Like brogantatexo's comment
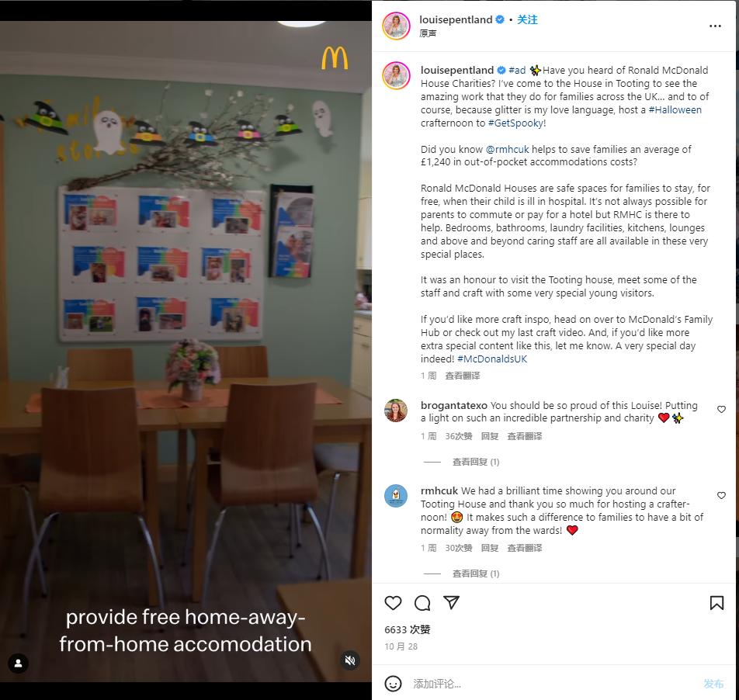The height and width of the screenshot is (700, 739). pyautogui.click(x=722, y=409)
